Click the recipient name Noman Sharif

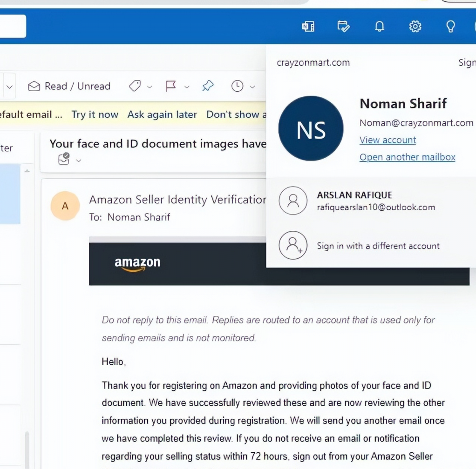coord(139,217)
